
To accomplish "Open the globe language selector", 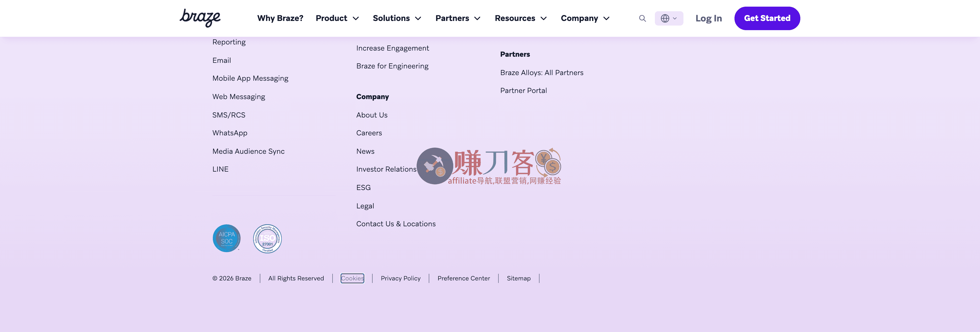I will 668,18.
